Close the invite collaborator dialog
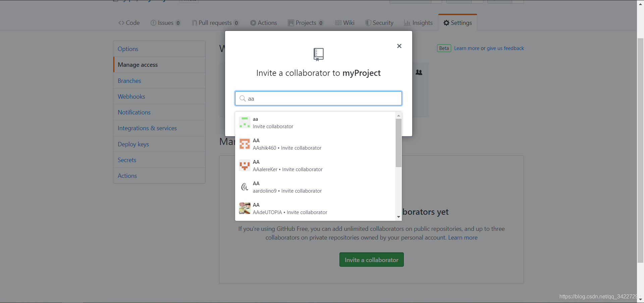This screenshot has height=303, width=644. click(399, 46)
